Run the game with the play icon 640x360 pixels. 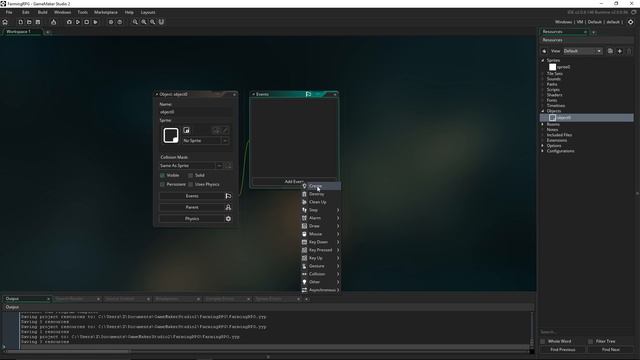point(78,22)
